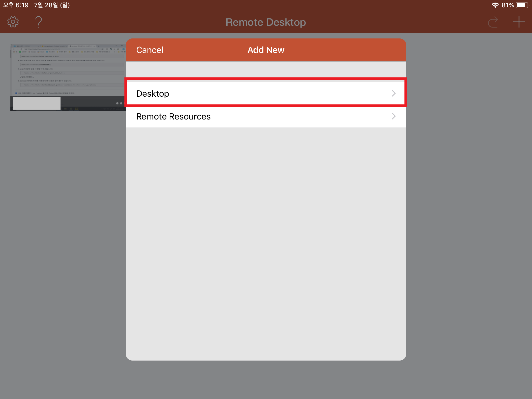Open the saved desktop preview thumbnail

[68, 70]
